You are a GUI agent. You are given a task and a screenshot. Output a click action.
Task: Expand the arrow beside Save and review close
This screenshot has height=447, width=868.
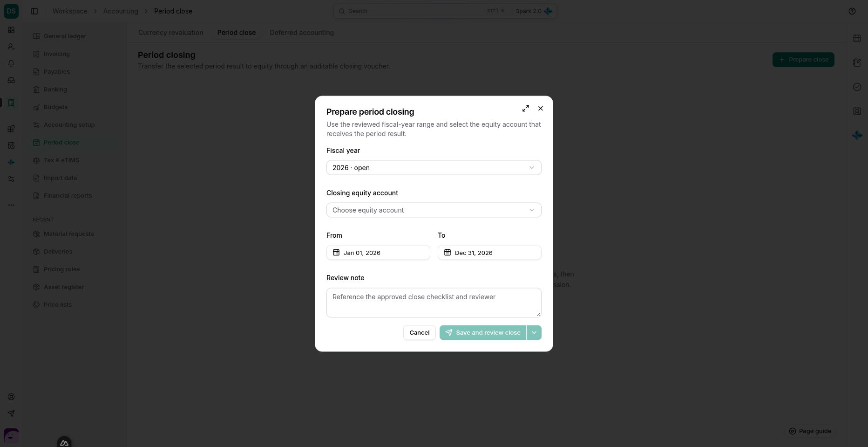tap(534, 333)
